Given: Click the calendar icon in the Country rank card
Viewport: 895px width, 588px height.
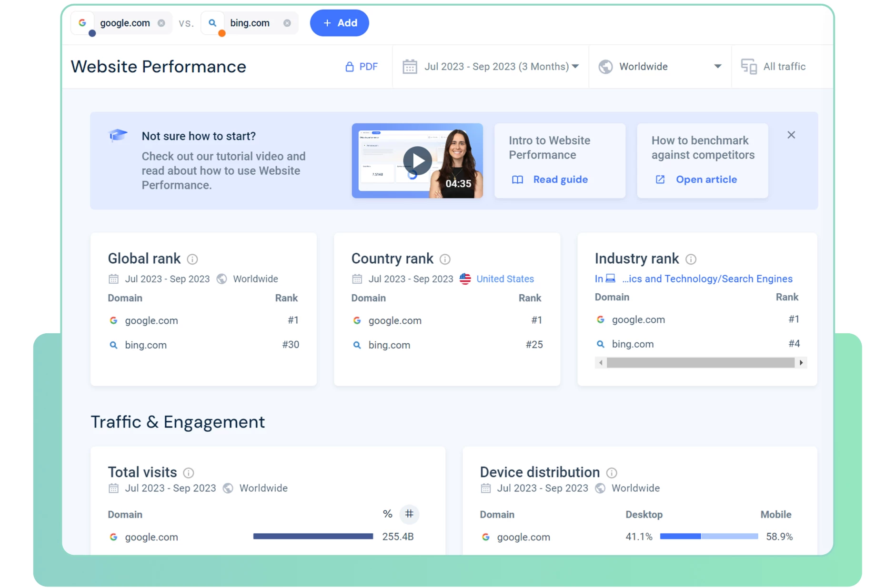Looking at the screenshot, I should pyautogui.click(x=357, y=279).
